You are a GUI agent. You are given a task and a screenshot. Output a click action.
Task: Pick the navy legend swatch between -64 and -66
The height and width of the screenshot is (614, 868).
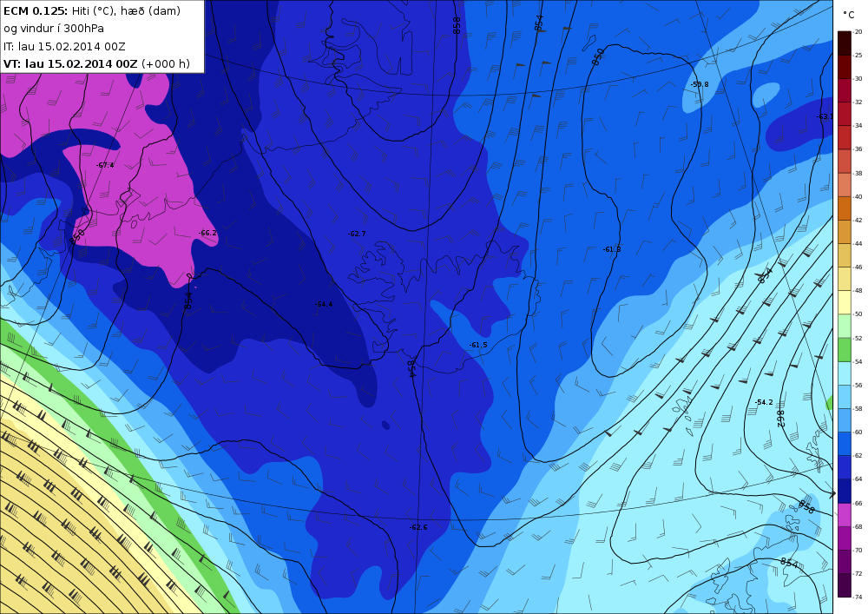coord(845,491)
